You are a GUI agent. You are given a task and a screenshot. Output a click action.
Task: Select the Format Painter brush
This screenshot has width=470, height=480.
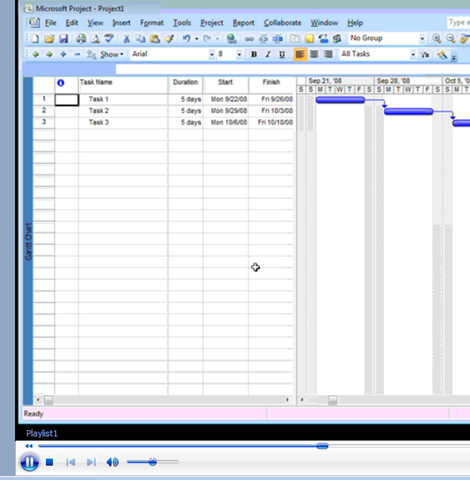click(x=170, y=39)
